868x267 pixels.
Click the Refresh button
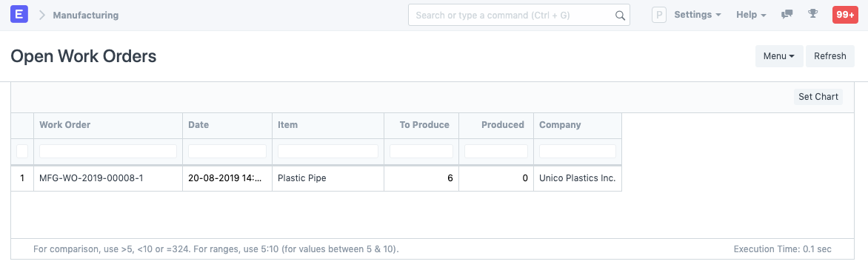[829, 56]
